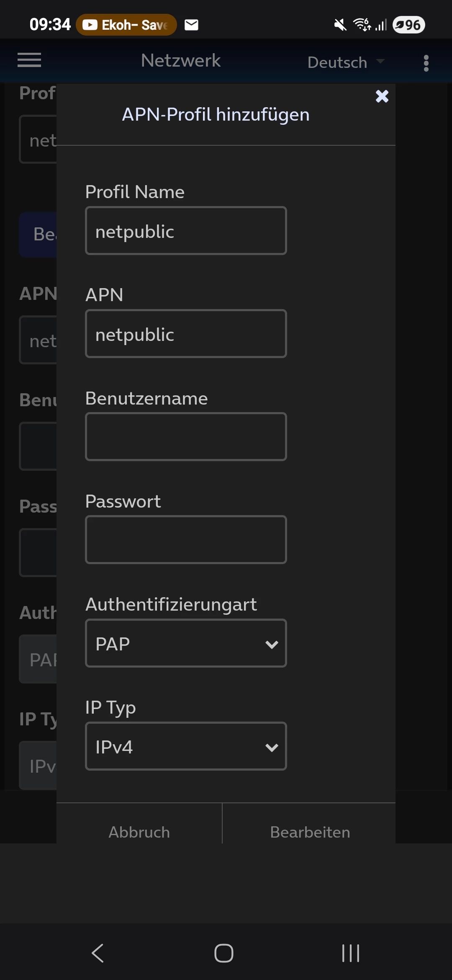Focus the APN input field
This screenshot has width=452, height=980.
tap(186, 334)
